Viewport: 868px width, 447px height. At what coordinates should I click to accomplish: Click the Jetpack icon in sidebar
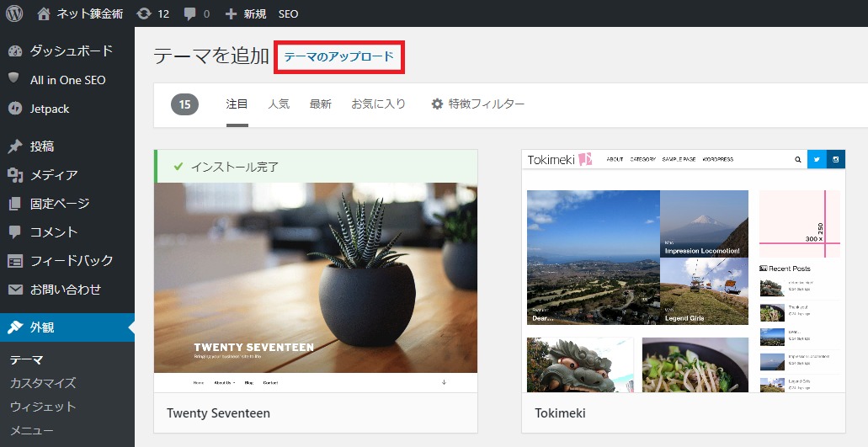tap(15, 109)
